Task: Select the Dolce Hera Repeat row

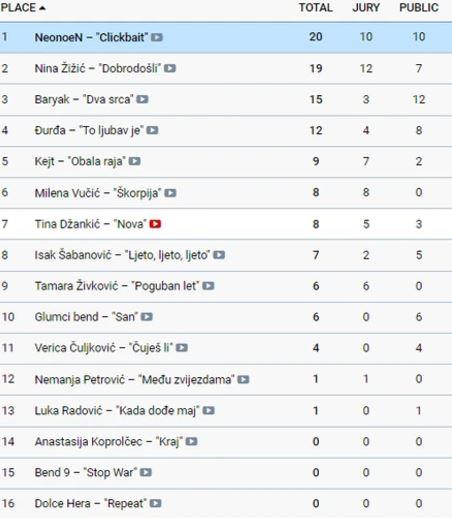Action: point(226,503)
